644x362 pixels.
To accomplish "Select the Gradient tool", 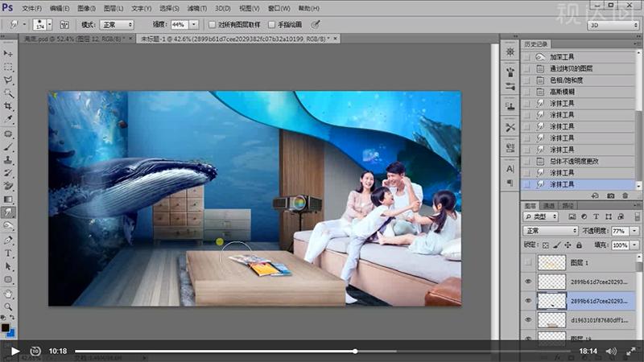I will [x=8, y=199].
